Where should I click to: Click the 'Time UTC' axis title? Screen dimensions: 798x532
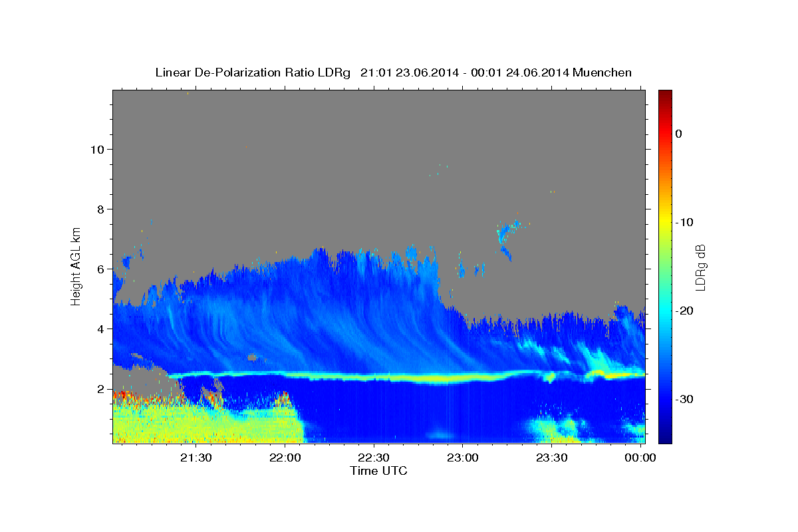coord(378,471)
